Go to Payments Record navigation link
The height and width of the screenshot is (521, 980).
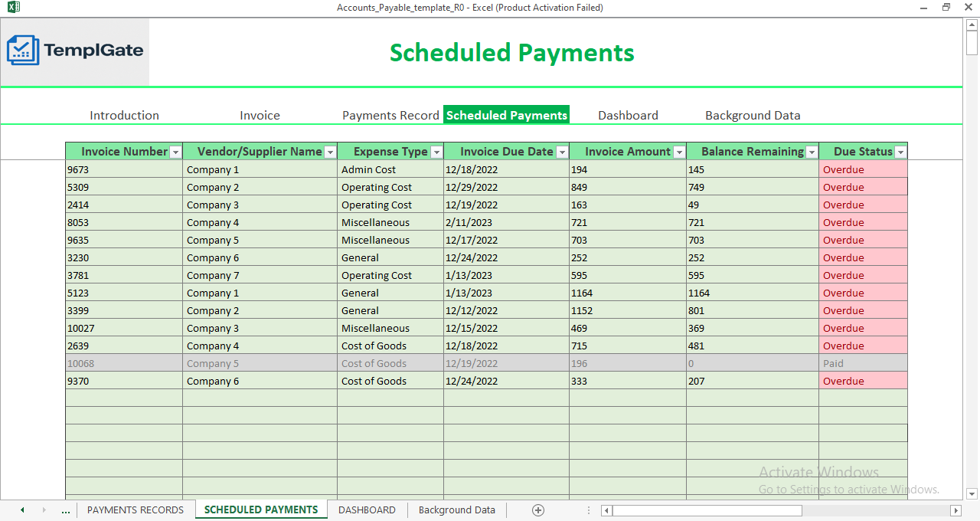tap(390, 116)
